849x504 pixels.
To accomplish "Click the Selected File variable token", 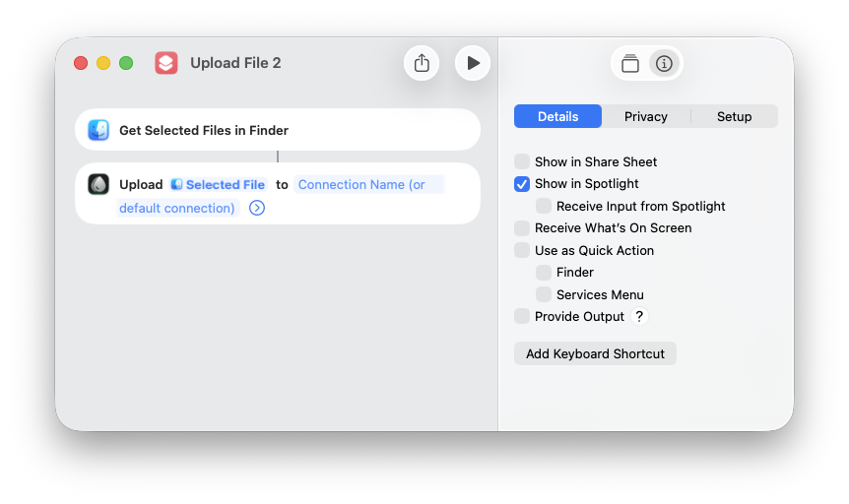I will (x=218, y=184).
